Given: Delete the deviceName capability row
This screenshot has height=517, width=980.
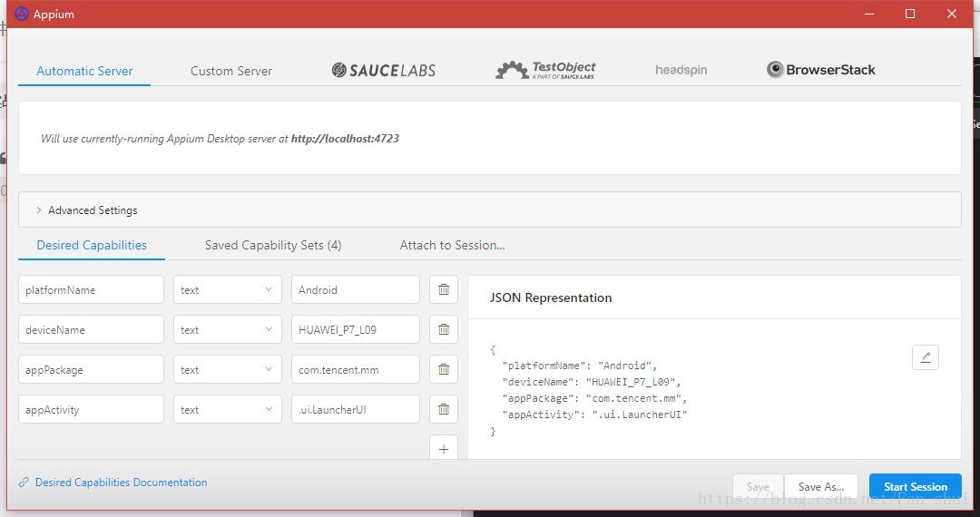Looking at the screenshot, I should click(x=444, y=329).
